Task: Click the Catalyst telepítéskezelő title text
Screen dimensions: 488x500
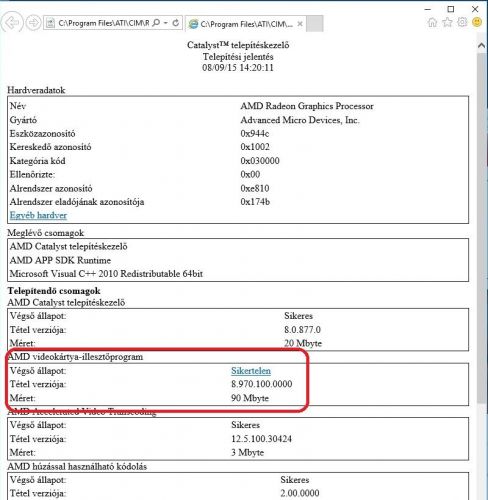Action: [x=238, y=45]
